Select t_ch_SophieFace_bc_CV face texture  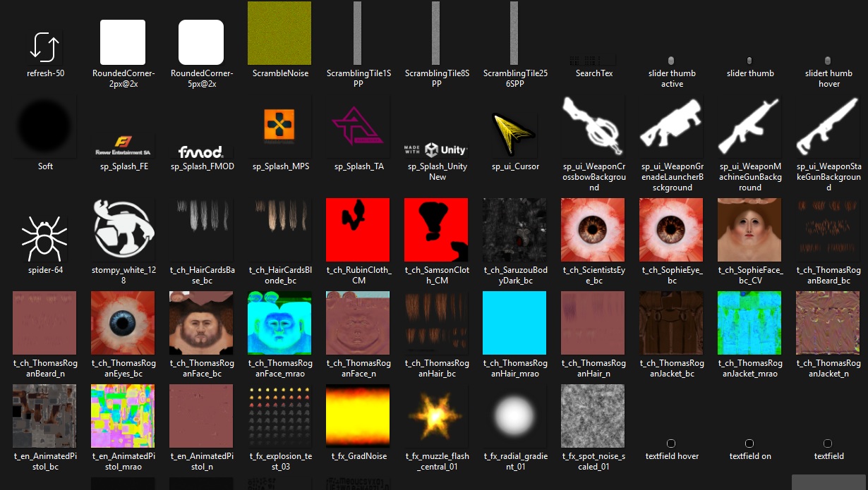749,230
